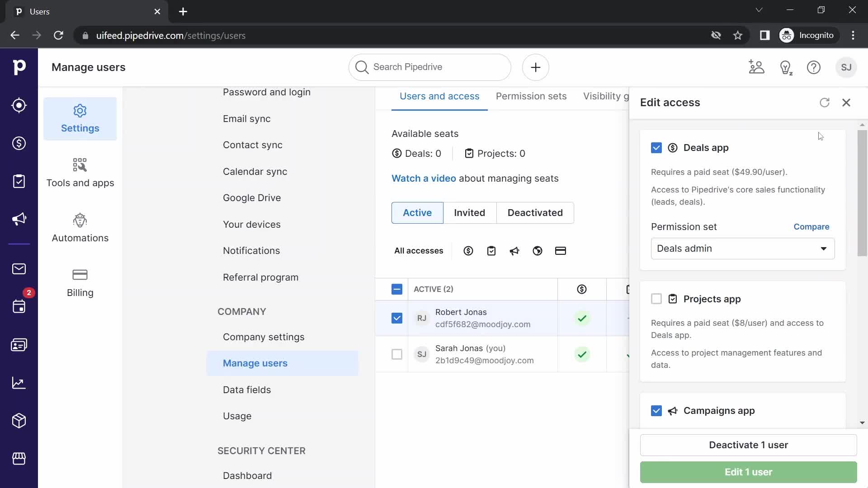The height and width of the screenshot is (488, 868).
Task: Uncheck Robert Jonas row checkbox
Action: click(397, 318)
